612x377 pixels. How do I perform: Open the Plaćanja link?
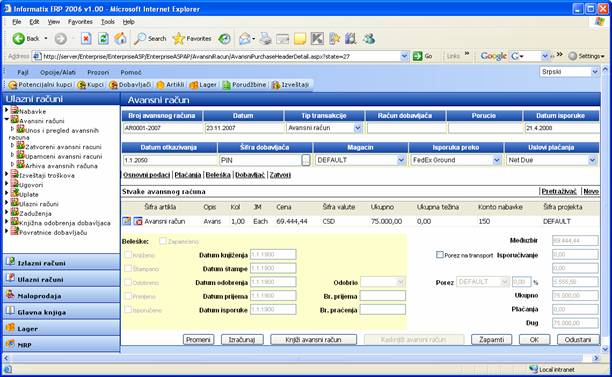[x=188, y=175]
